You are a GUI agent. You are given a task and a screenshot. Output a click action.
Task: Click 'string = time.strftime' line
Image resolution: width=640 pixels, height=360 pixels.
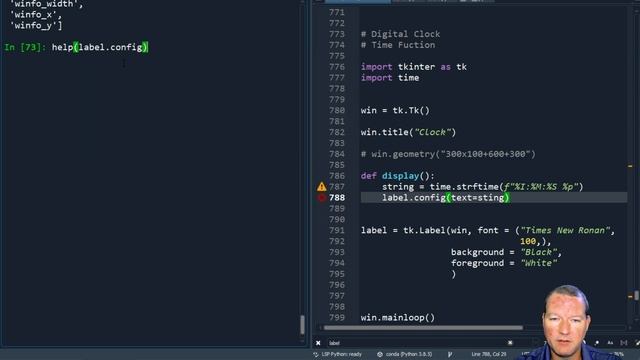point(483,187)
